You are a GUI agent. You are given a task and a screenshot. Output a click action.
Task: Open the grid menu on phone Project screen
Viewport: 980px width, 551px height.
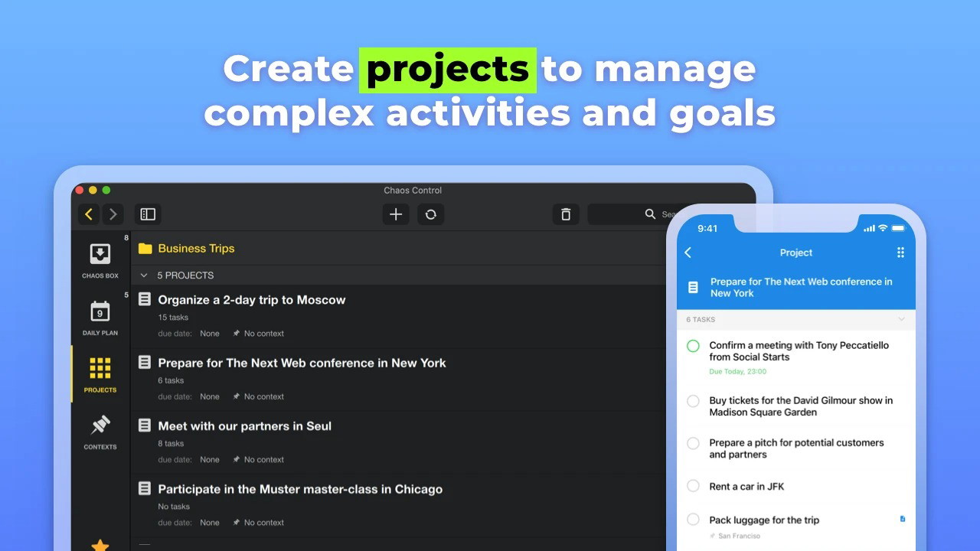point(900,253)
